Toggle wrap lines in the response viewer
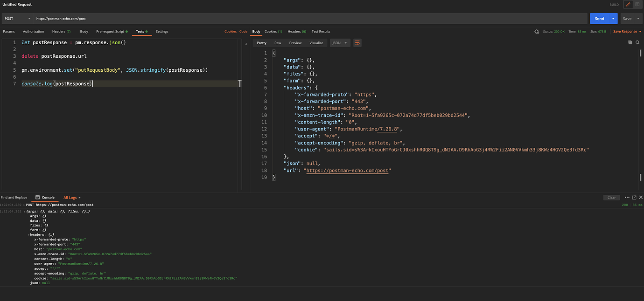Viewport: 644px width, 301px height. 357,42
